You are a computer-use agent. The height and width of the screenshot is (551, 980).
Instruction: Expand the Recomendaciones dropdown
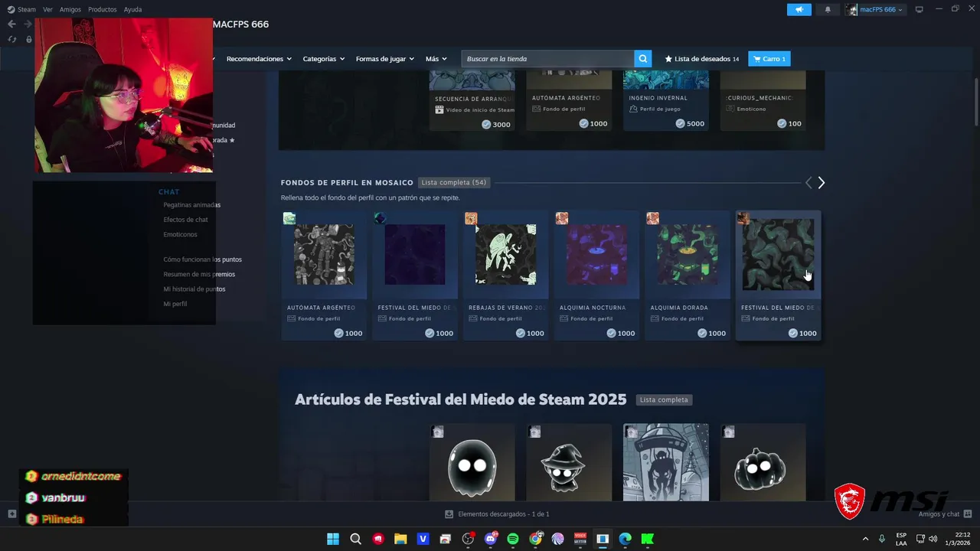click(260, 59)
